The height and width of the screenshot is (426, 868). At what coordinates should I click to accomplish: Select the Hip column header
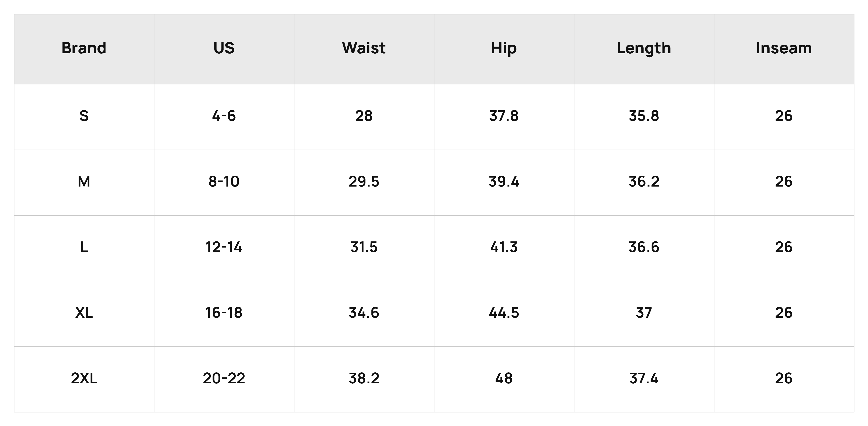[504, 49]
